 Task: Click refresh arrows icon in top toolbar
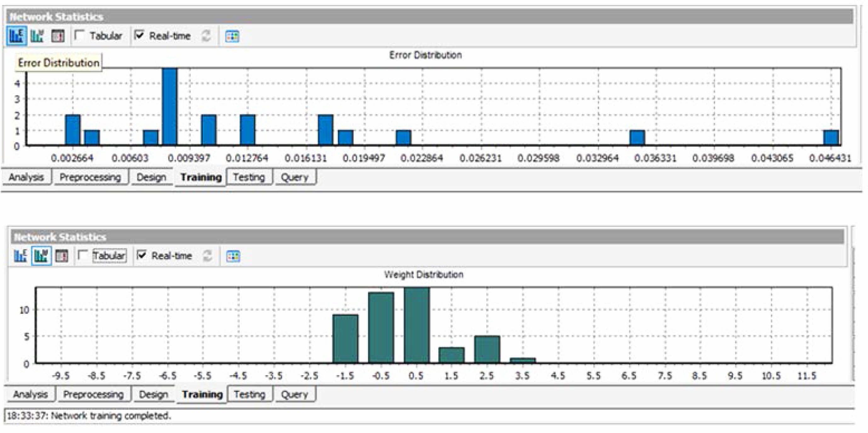(206, 36)
